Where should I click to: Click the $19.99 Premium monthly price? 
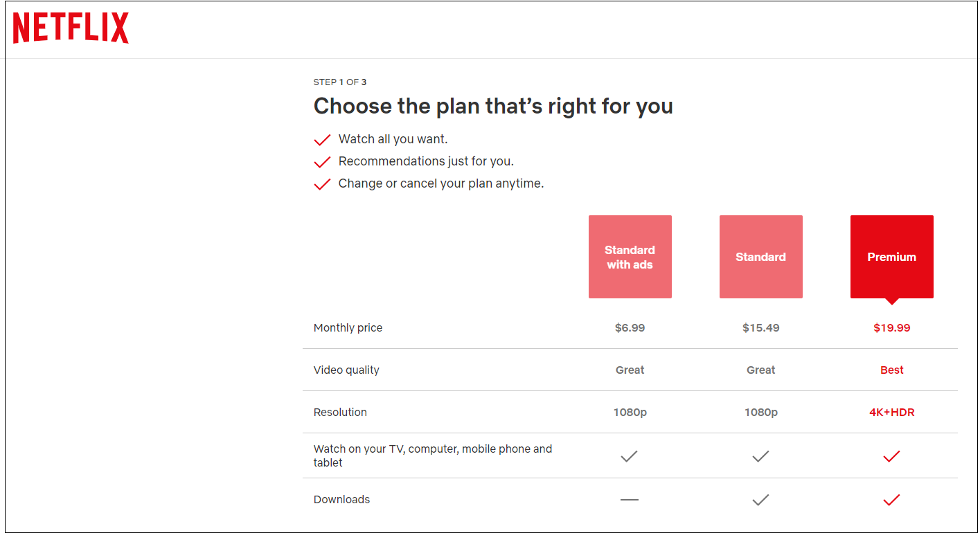tap(891, 327)
